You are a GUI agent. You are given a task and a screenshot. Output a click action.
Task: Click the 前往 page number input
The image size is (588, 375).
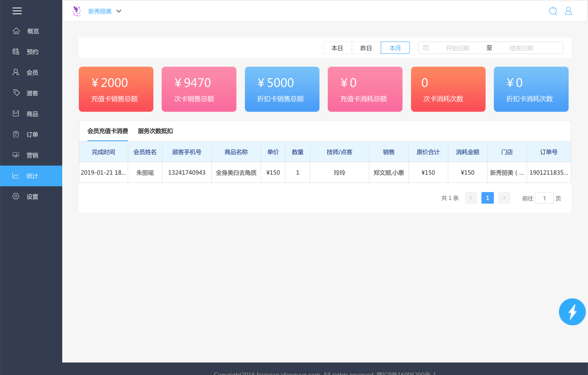544,198
